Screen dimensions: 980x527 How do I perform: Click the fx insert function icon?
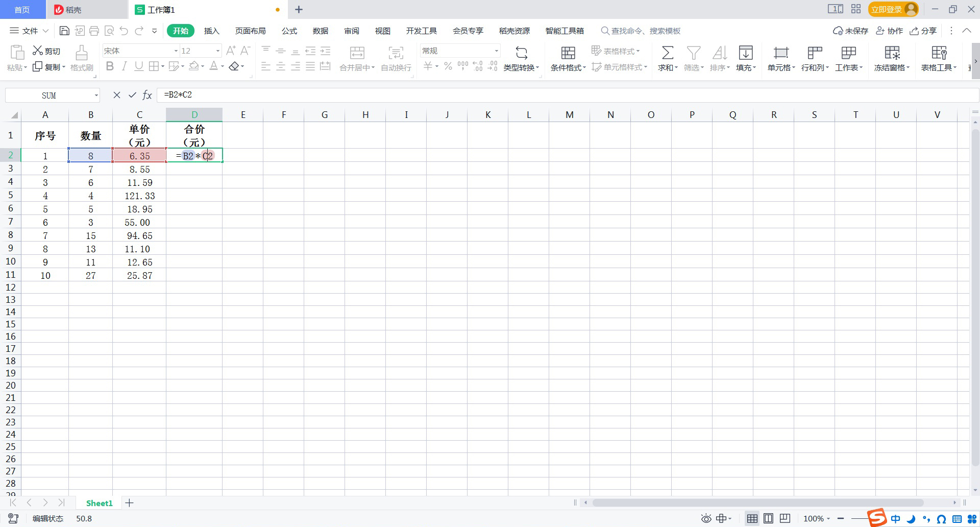pos(147,95)
